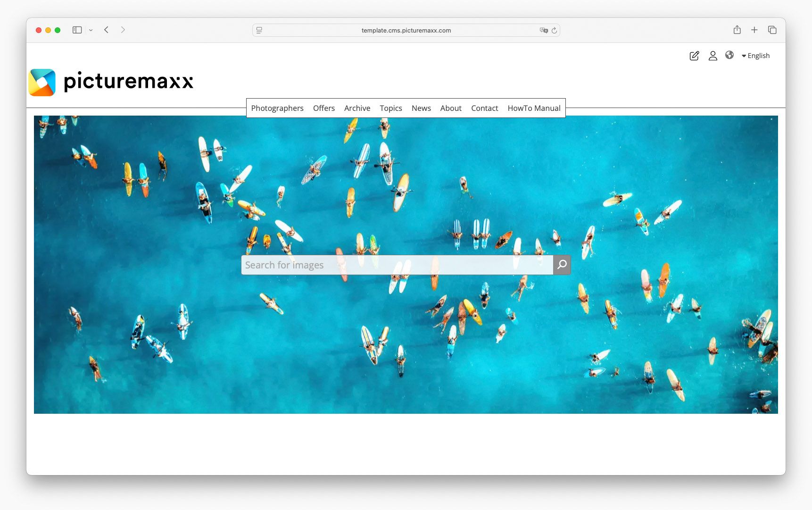Open the HowTo Manual
Image resolution: width=812 pixels, height=510 pixels.
tap(534, 108)
